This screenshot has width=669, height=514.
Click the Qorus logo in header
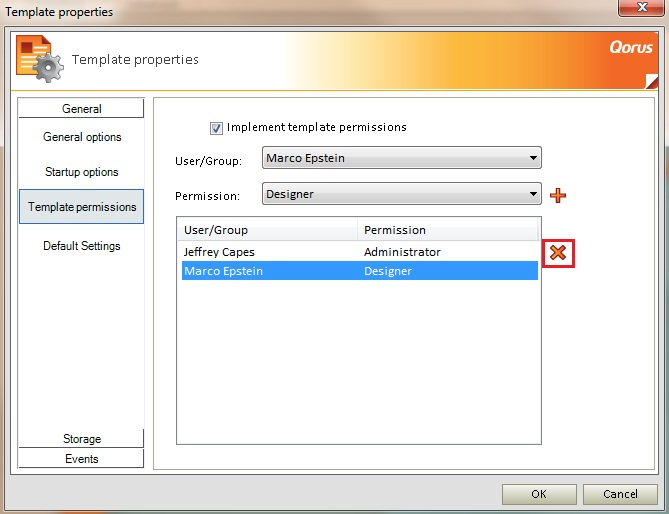point(631,47)
